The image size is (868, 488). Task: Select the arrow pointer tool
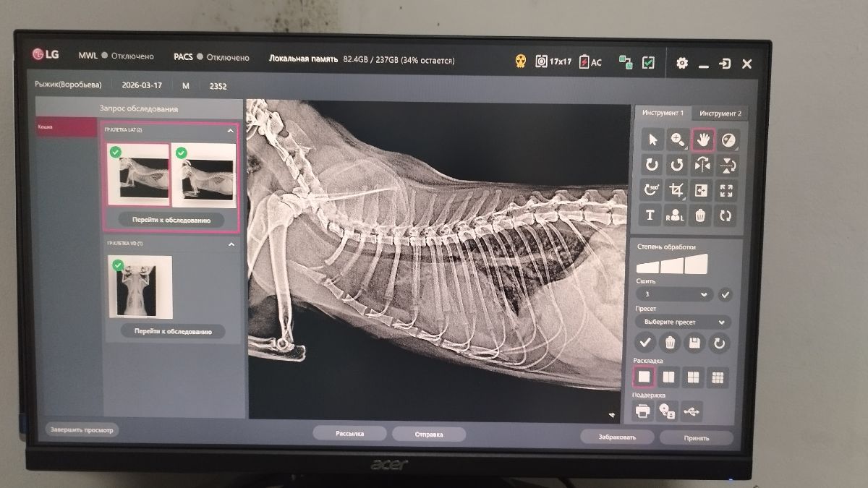tap(652, 140)
